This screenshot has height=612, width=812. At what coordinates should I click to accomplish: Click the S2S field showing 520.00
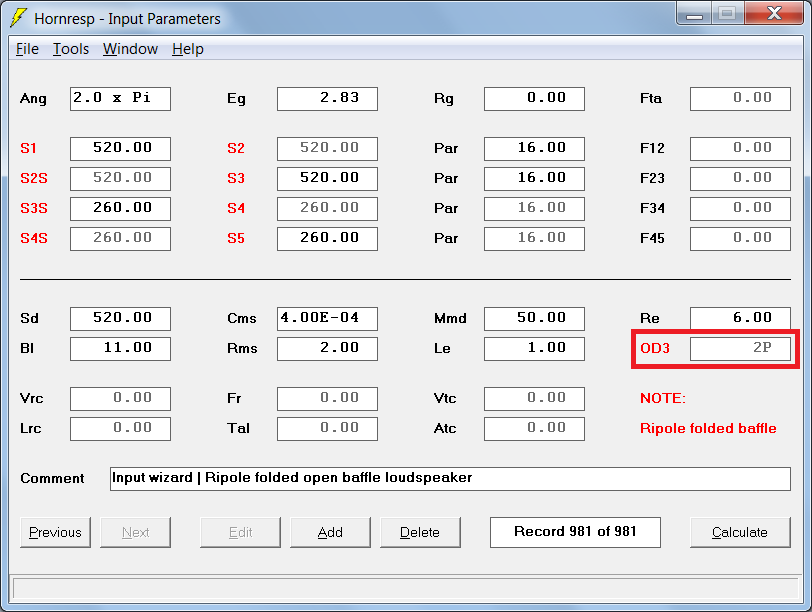(x=120, y=179)
